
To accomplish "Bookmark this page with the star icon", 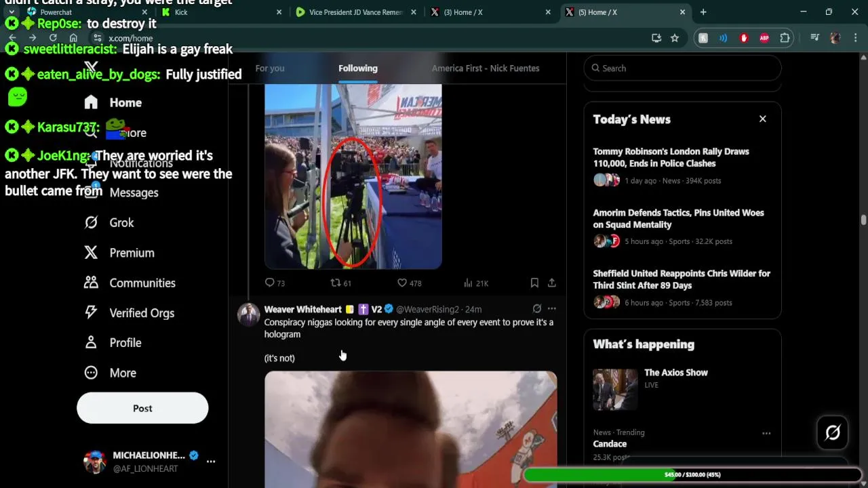I will (x=675, y=38).
